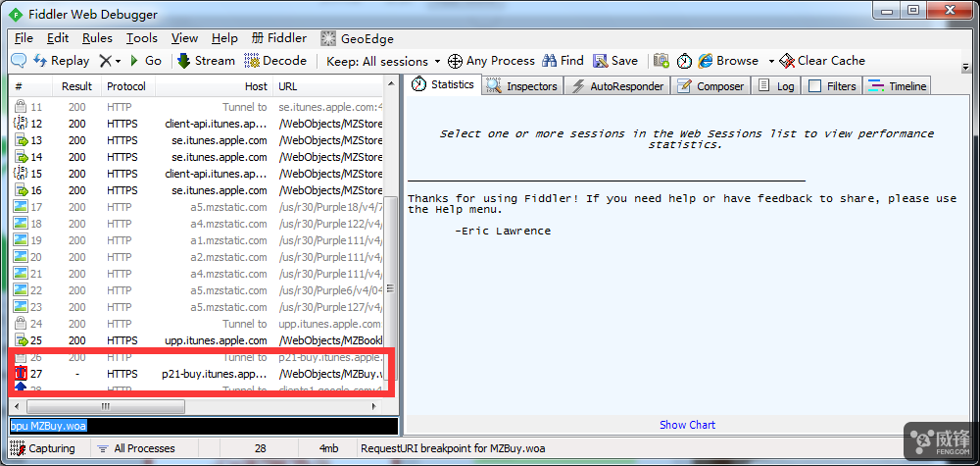Switch to the Composer tab
The width and height of the screenshot is (980, 466).
(x=710, y=85)
